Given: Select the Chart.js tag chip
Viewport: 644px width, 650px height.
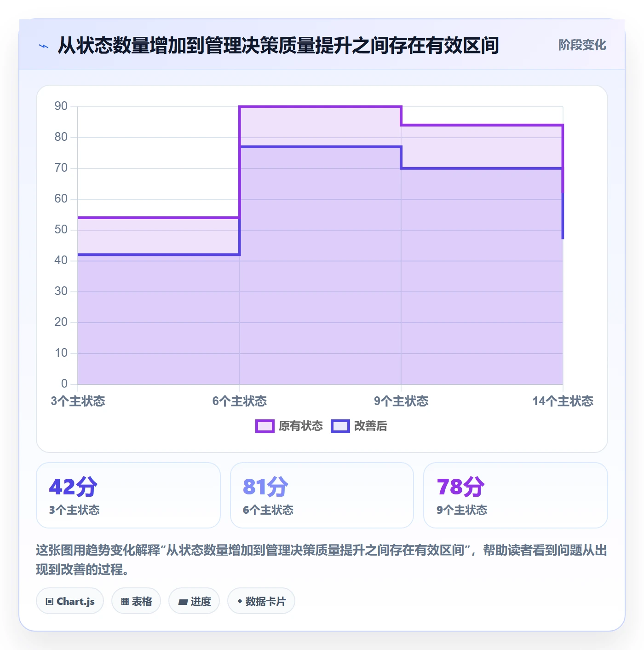Looking at the screenshot, I should point(70,601).
